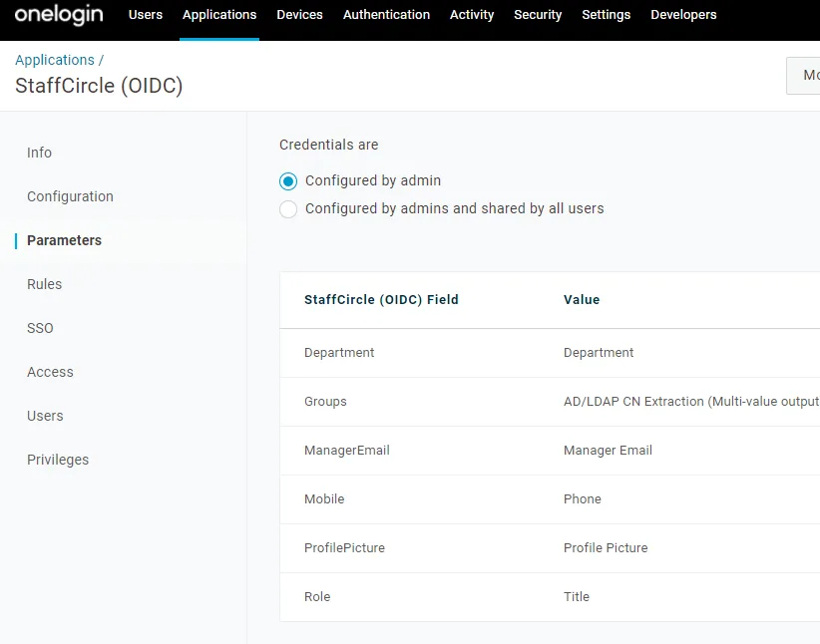Viewport: 820px width, 644px height.
Task: Click the AD/LDAP CN Extraction value cell
Action: pos(691,402)
